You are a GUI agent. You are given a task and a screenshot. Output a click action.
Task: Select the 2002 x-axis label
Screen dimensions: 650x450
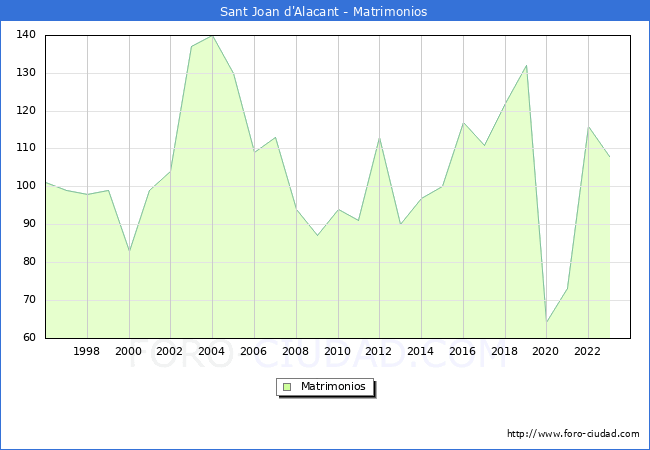(171, 351)
